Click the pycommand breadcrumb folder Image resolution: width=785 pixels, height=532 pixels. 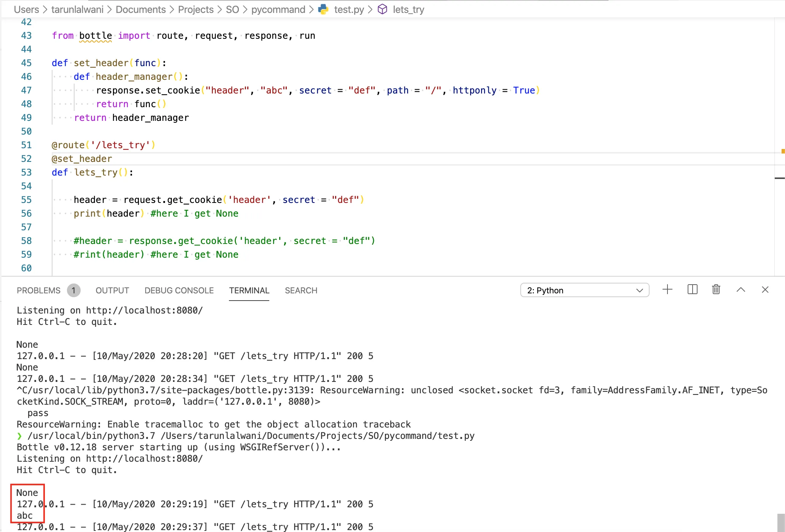pyautogui.click(x=278, y=9)
